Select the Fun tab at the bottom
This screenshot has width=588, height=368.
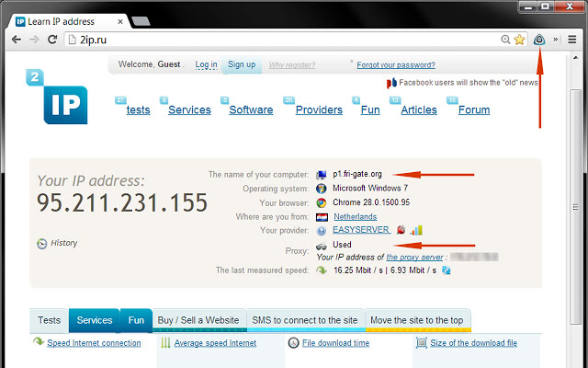[x=136, y=320]
